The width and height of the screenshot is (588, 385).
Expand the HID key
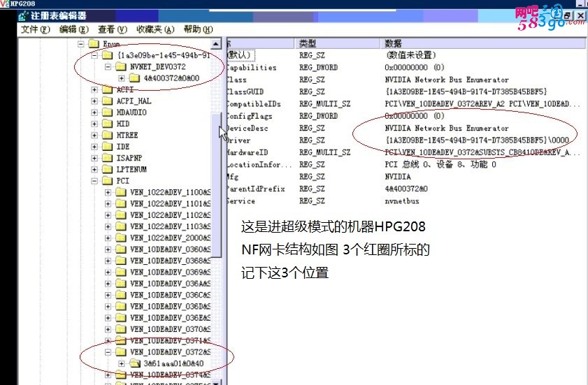[94, 124]
